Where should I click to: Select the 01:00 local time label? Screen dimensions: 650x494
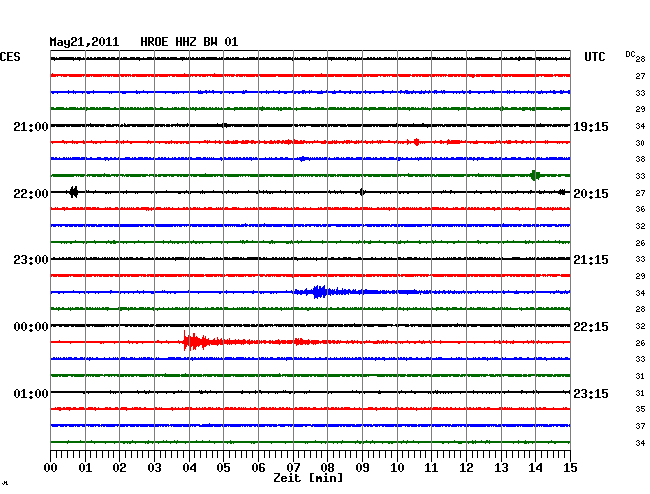click(31, 393)
